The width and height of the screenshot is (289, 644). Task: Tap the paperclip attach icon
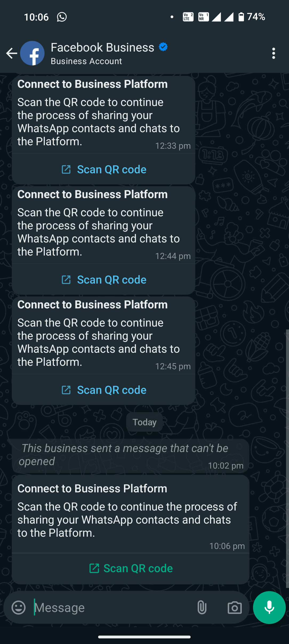(202, 608)
